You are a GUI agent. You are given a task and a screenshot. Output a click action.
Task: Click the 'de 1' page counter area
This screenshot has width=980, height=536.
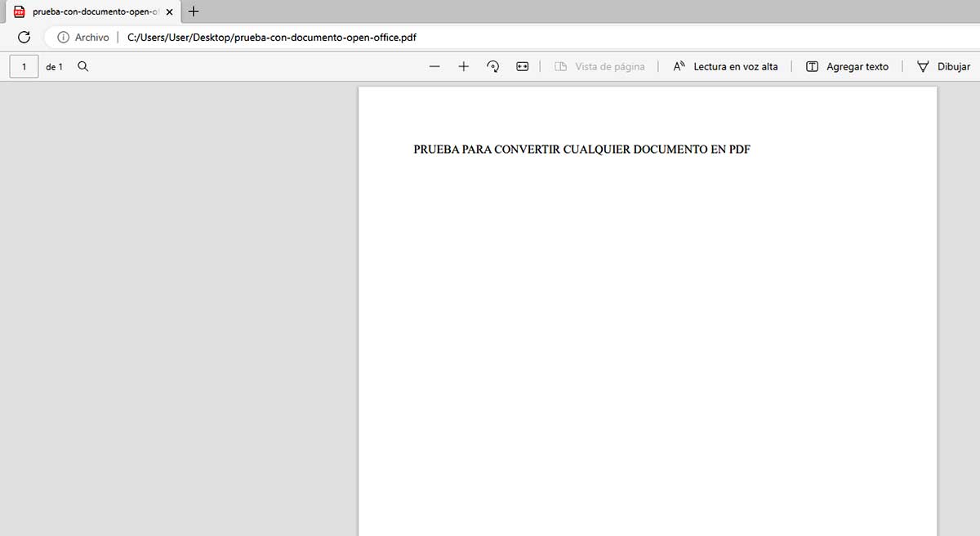pyautogui.click(x=54, y=66)
